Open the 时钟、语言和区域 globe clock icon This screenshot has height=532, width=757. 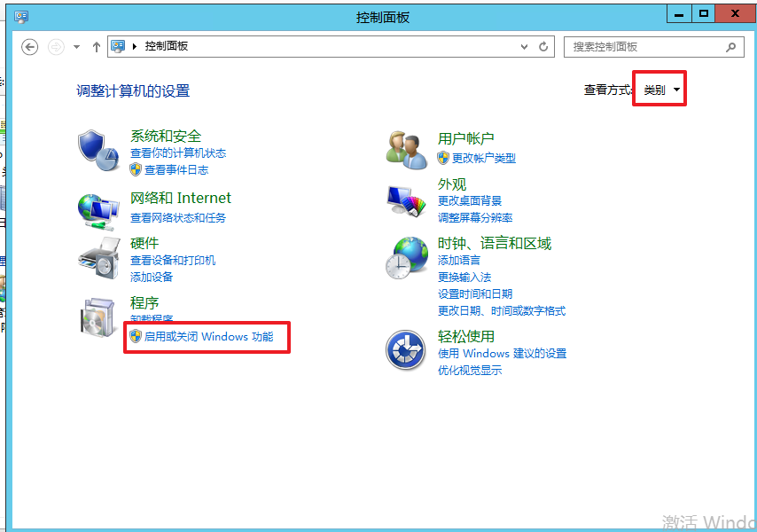click(x=407, y=258)
